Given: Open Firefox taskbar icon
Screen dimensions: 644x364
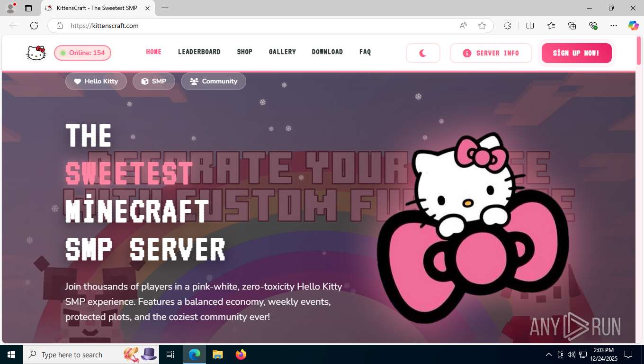Looking at the screenshot, I should 241,355.
